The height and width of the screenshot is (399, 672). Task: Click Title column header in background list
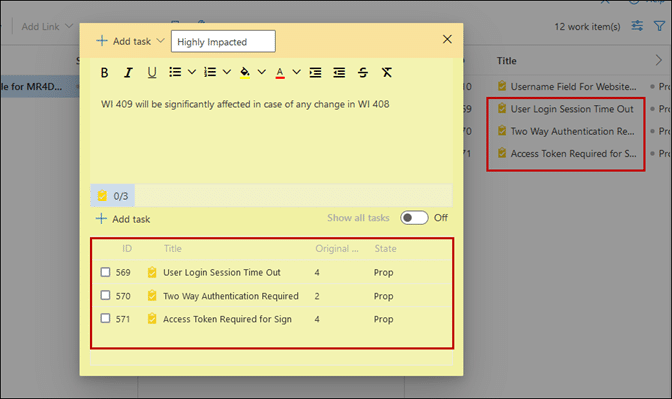coord(507,61)
